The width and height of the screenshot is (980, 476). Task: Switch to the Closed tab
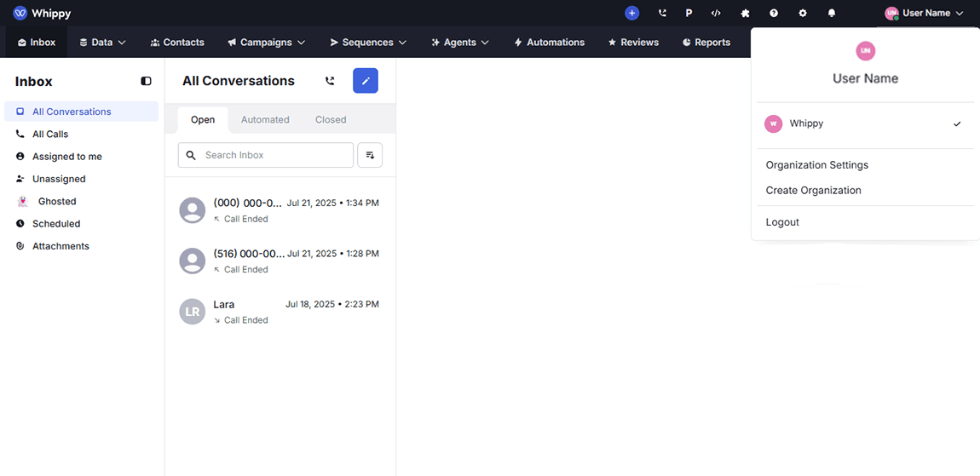click(331, 120)
